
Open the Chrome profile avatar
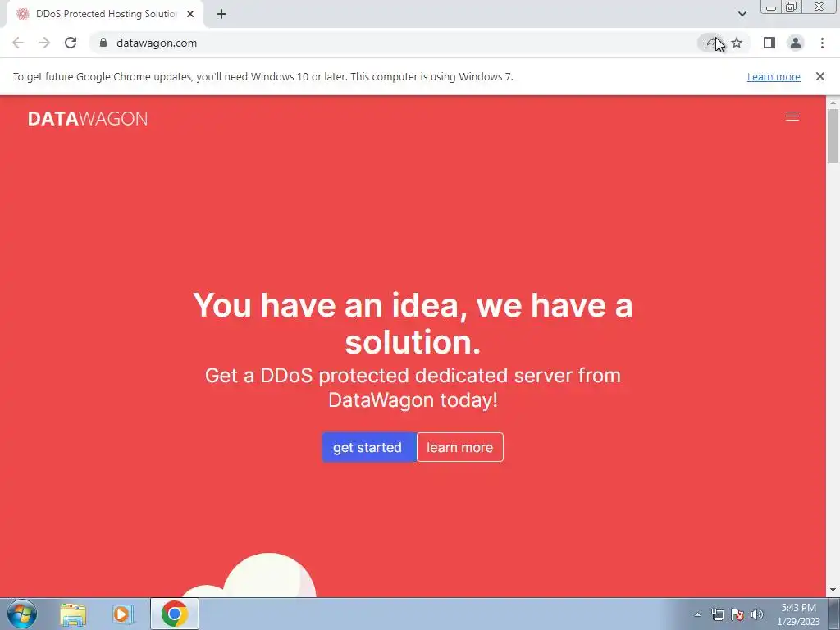[x=796, y=43]
